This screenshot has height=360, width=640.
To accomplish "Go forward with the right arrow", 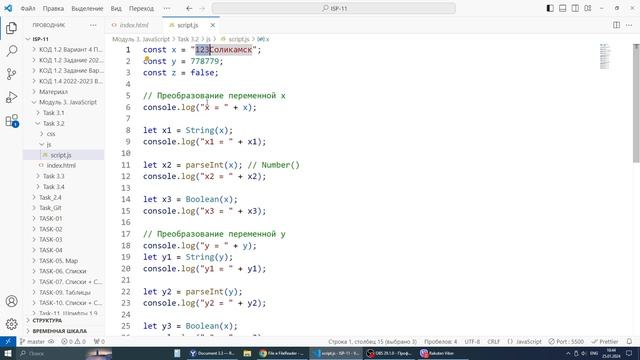I will 202,8.
